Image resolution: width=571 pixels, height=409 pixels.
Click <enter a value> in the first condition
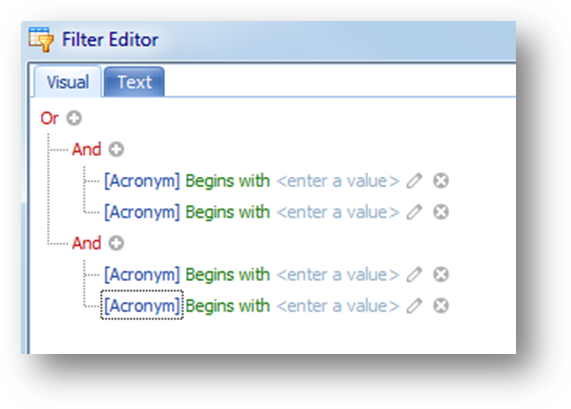[x=338, y=181]
